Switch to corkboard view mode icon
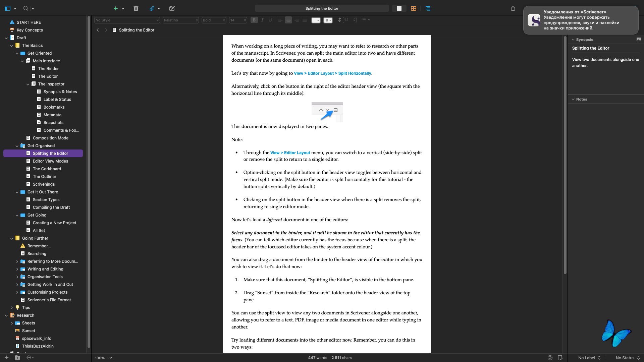The height and width of the screenshot is (362, 644). [414, 8]
